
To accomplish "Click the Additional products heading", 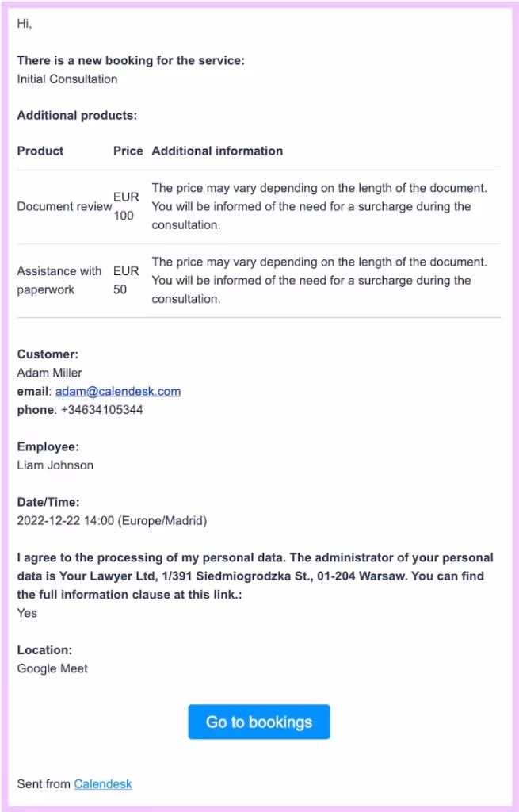I will click(x=77, y=116).
